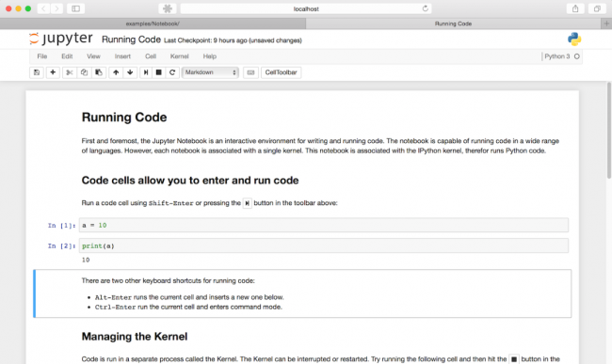
Task: Open the Safari share button
Action: [x=575, y=8]
